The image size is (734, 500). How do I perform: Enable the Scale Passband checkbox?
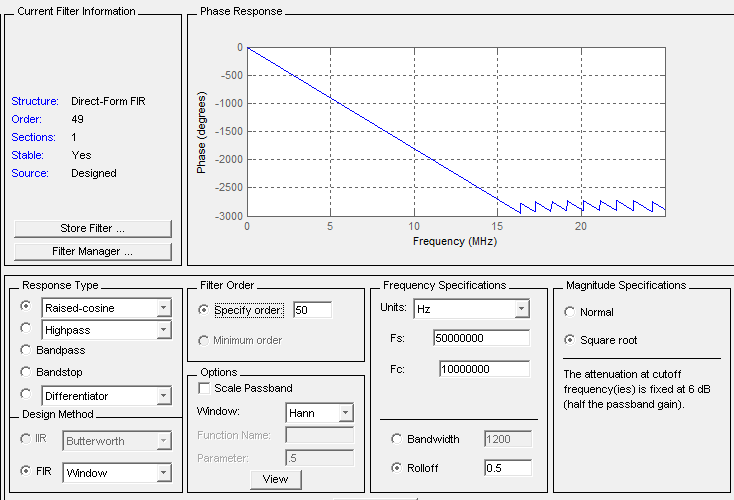coord(206,388)
